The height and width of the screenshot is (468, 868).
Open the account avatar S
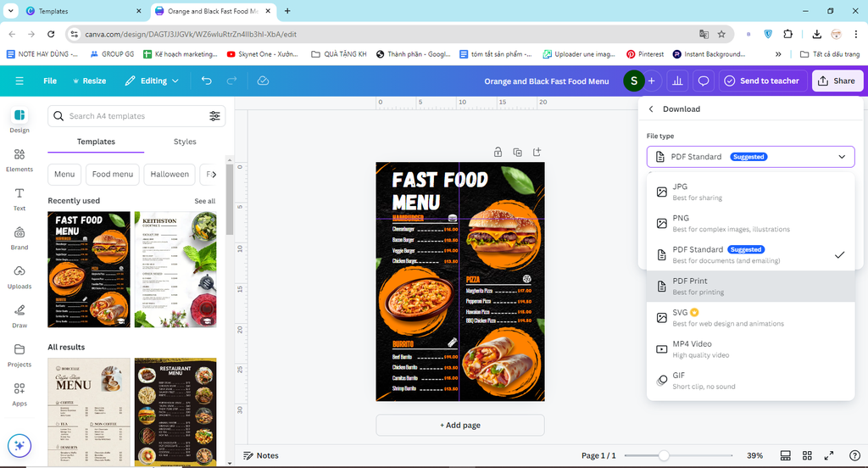[634, 81]
